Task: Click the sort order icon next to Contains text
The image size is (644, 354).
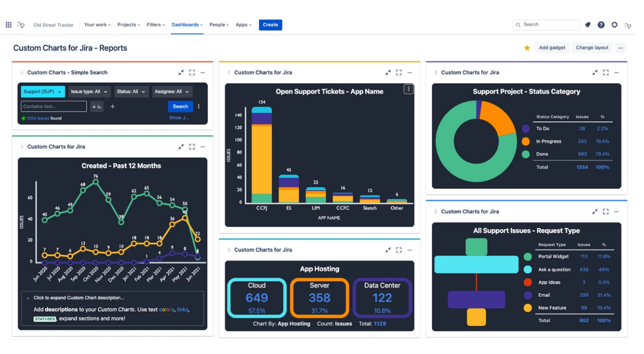Action: (97, 106)
